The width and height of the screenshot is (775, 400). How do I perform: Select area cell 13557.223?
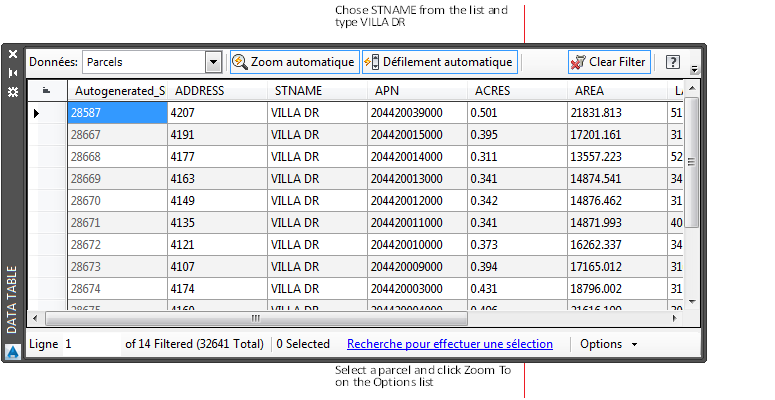617,157
